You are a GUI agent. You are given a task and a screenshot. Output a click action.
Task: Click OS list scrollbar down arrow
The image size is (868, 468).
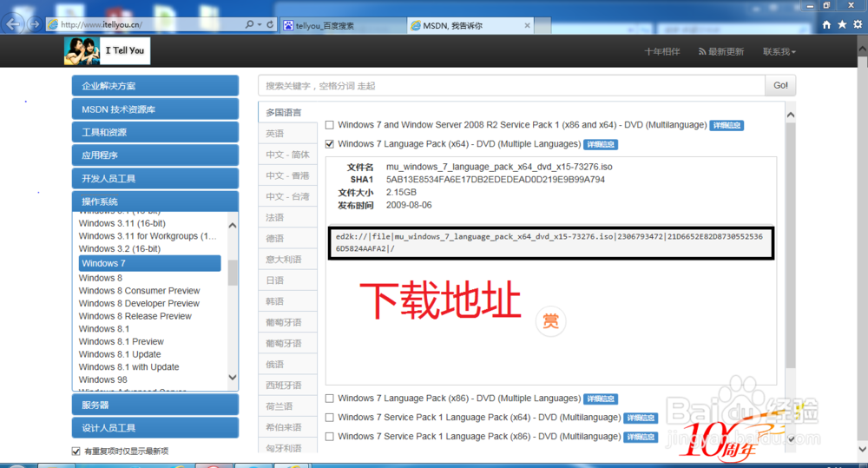[233, 377]
